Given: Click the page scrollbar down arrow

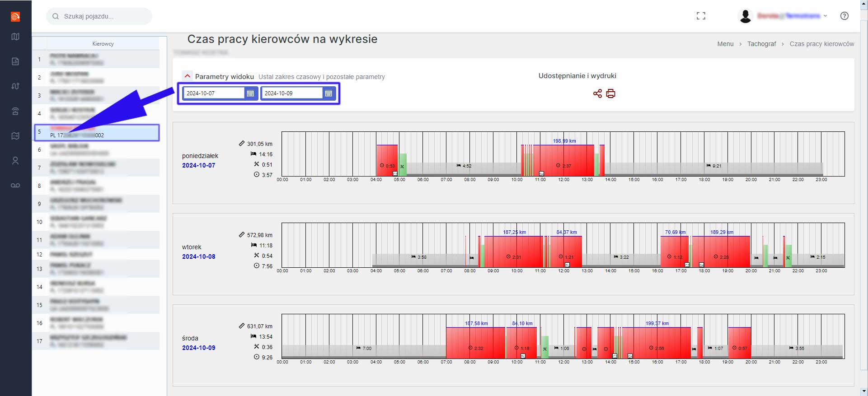Looking at the screenshot, I should point(864,391).
